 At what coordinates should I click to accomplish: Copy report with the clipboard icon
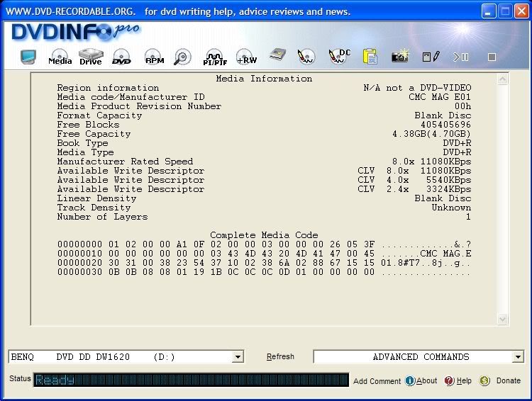[x=370, y=57]
